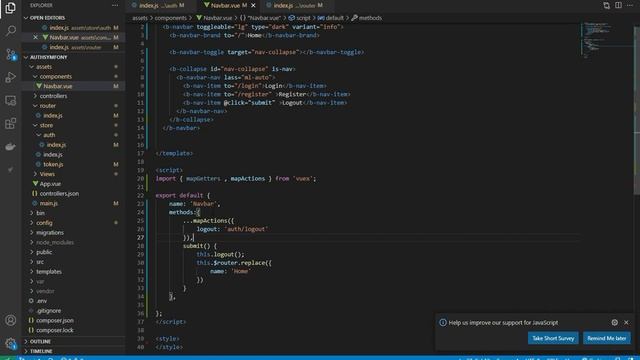Open composer.json file
Screen dimensions: 640x360
click(x=73, y=320)
